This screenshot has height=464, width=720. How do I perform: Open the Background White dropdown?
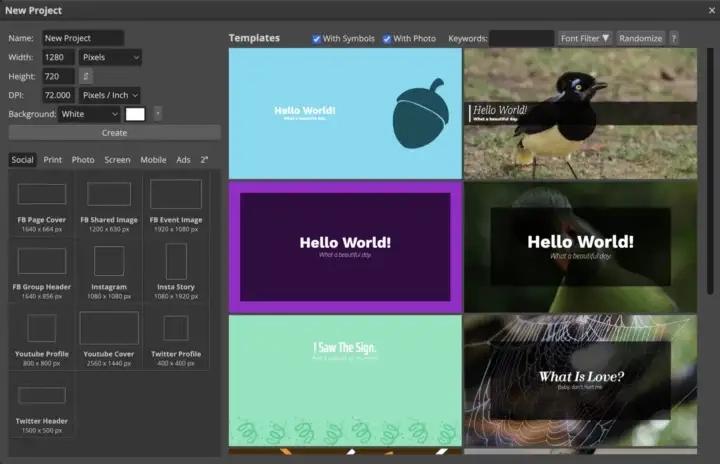click(x=89, y=114)
